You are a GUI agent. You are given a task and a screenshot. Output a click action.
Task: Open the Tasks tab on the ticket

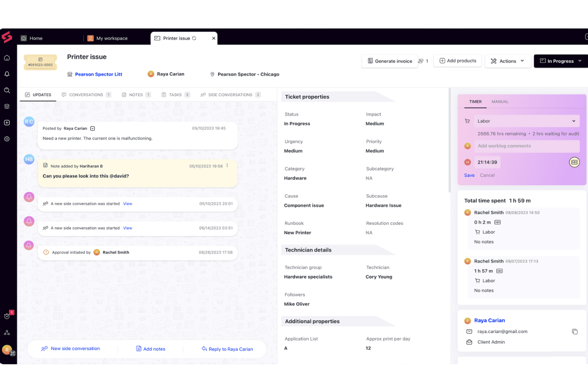pyautogui.click(x=175, y=95)
